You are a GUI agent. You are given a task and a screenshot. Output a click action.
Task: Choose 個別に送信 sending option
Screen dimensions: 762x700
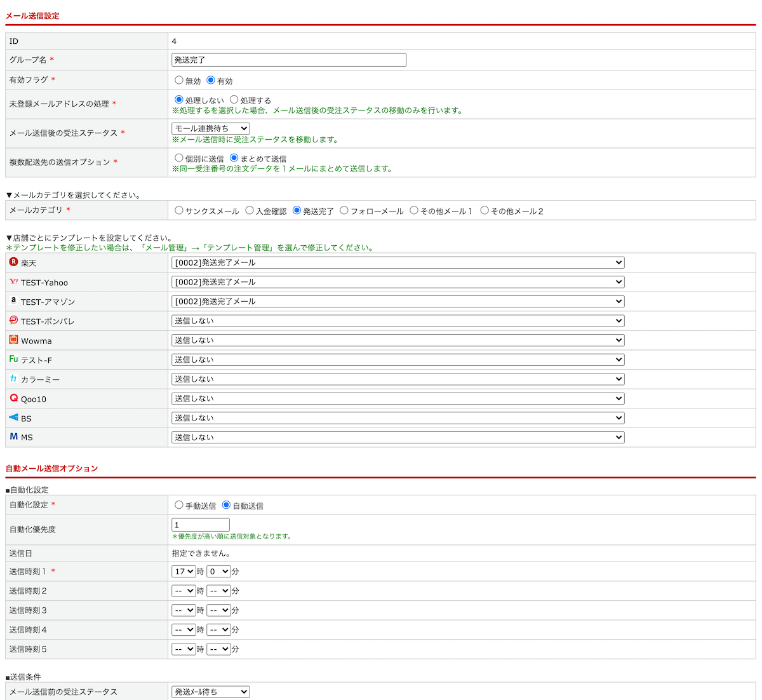[179, 158]
